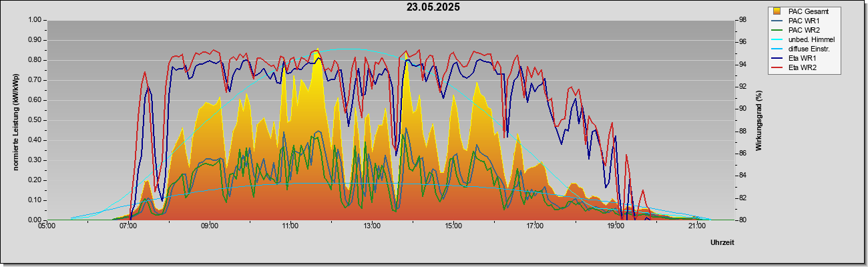Click the 07:00 time axis label
The width and height of the screenshot is (868, 267).
(x=128, y=227)
